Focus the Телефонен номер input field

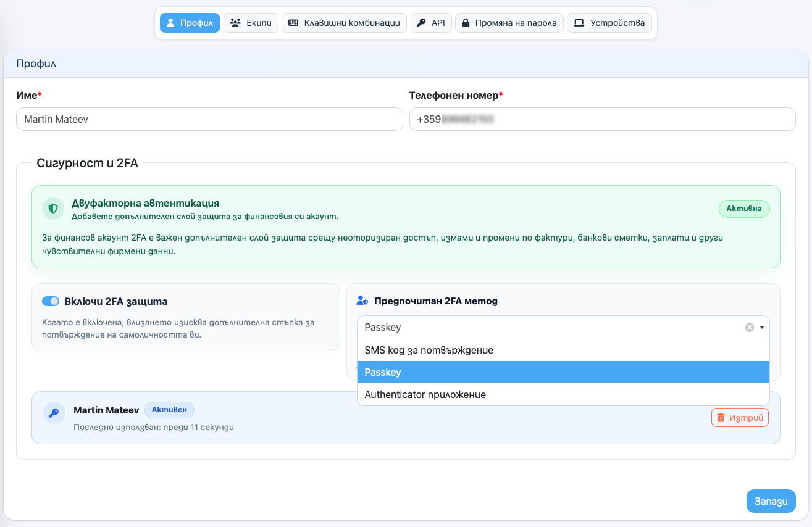[602, 119]
